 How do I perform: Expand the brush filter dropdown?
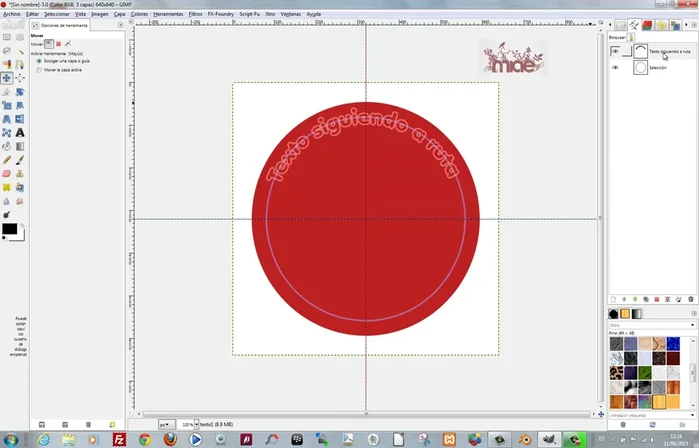693,324
